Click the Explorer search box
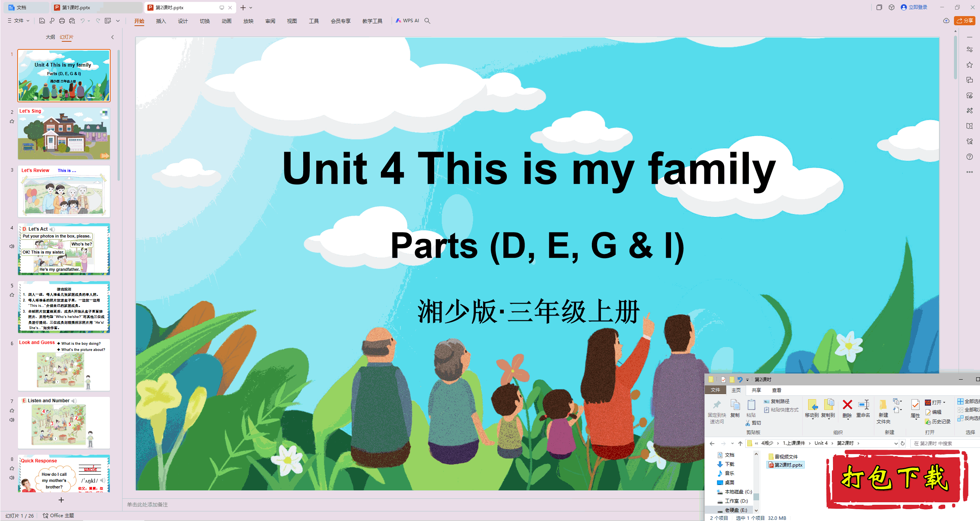The image size is (980, 521). tap(945, 443)
